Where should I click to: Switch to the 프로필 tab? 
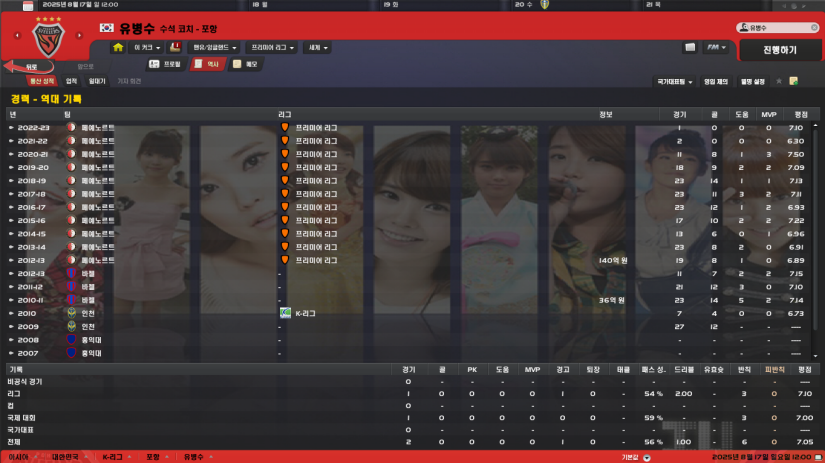pos(166,64)
